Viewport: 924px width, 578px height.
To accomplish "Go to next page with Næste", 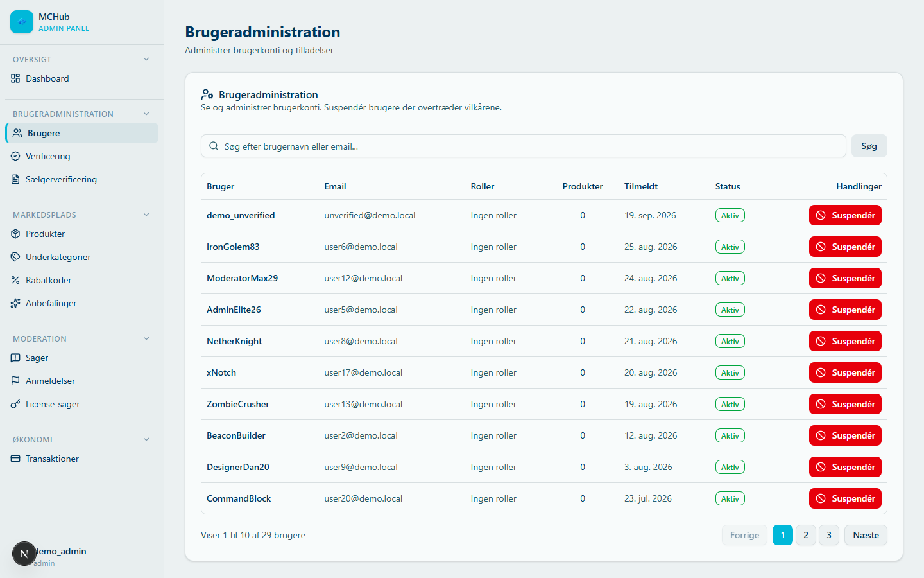I will click(x=866, y=535).
